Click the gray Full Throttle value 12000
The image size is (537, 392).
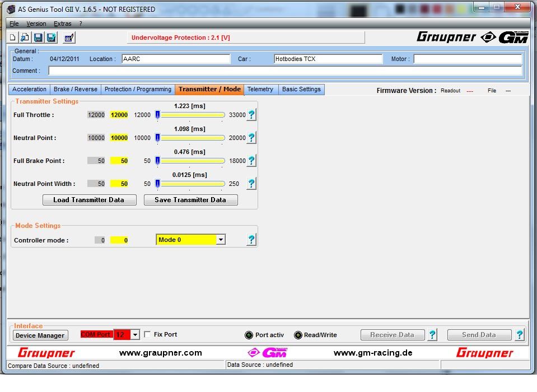pos(96,115)
